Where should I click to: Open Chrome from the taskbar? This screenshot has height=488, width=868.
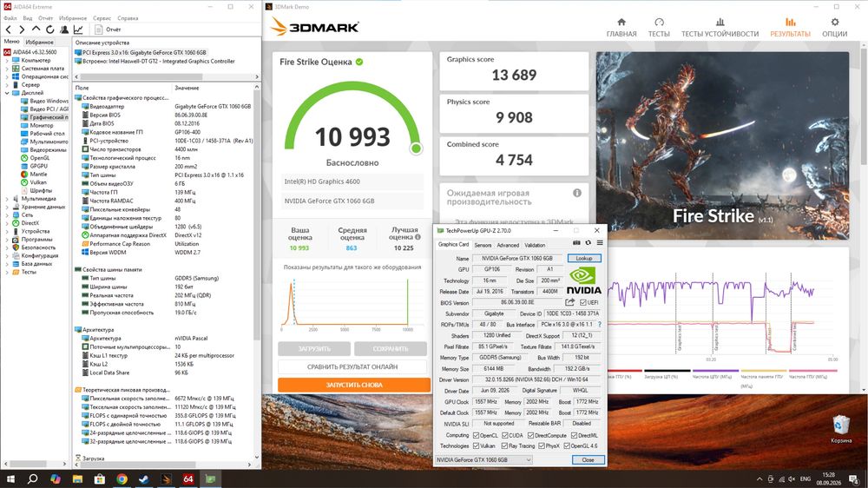tap(122, 479)
